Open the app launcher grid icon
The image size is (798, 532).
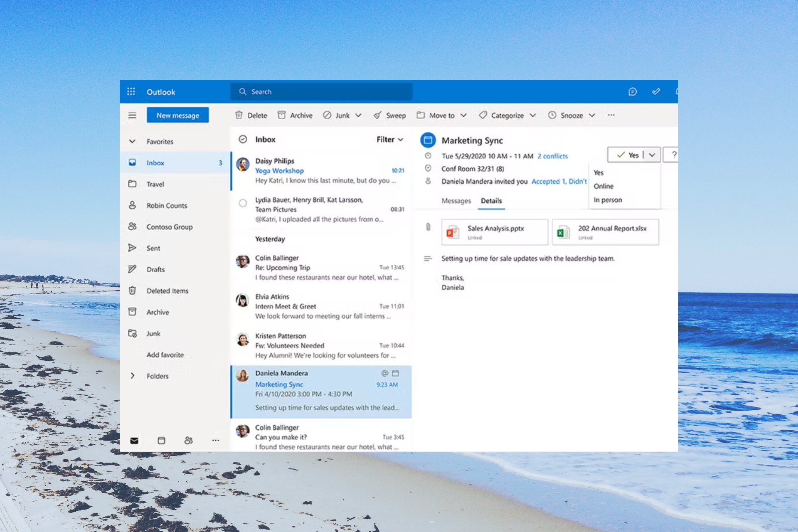click(131, 91)
